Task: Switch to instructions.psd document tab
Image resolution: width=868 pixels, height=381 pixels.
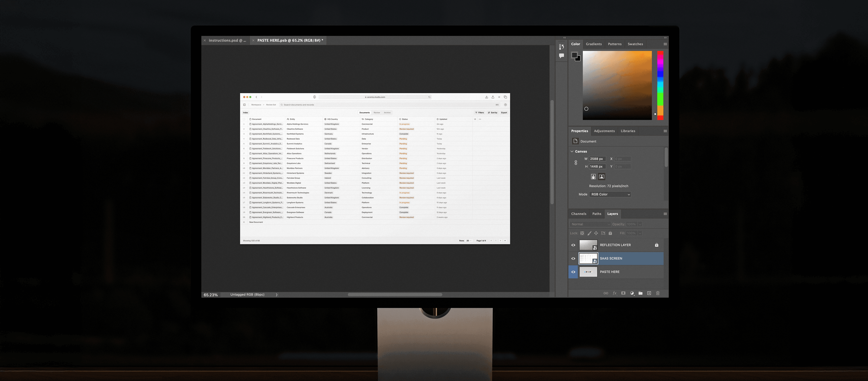Action: (x=227, y=40)
